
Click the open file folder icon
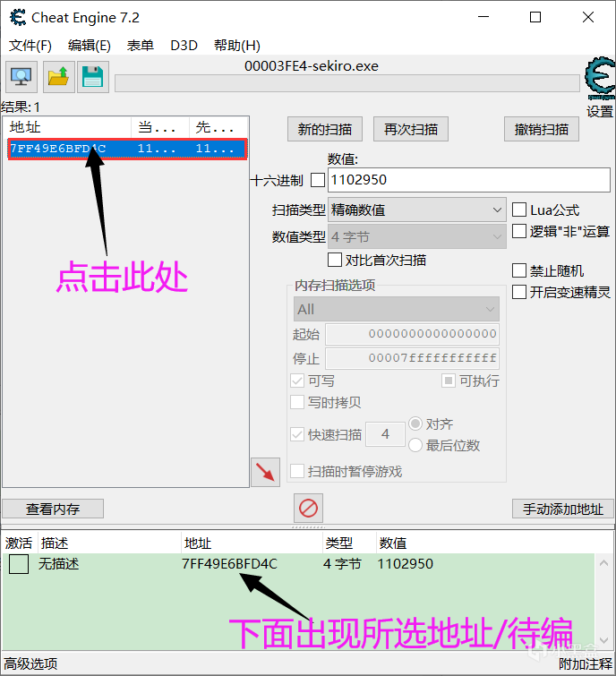(x=58, y=78)
